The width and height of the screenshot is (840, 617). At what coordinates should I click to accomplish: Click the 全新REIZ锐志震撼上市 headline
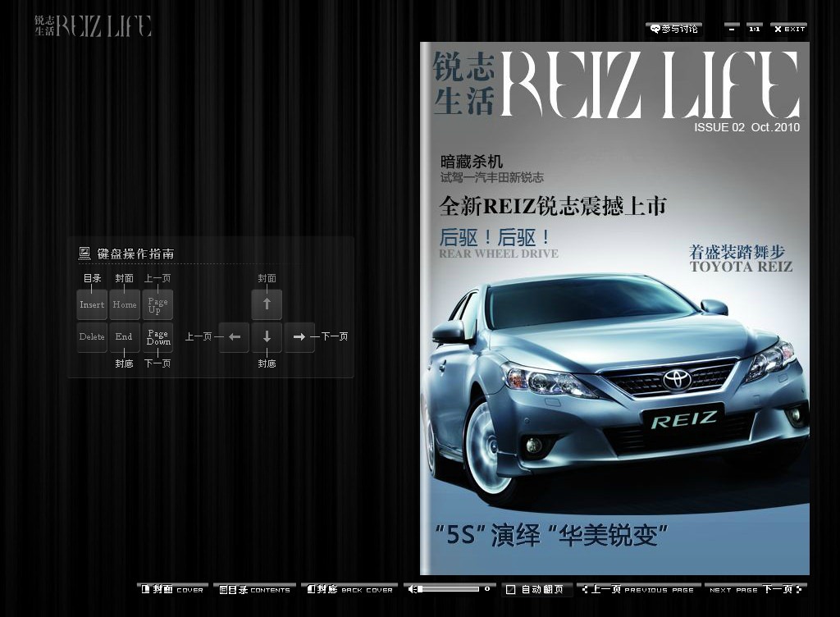click(553, 206)
